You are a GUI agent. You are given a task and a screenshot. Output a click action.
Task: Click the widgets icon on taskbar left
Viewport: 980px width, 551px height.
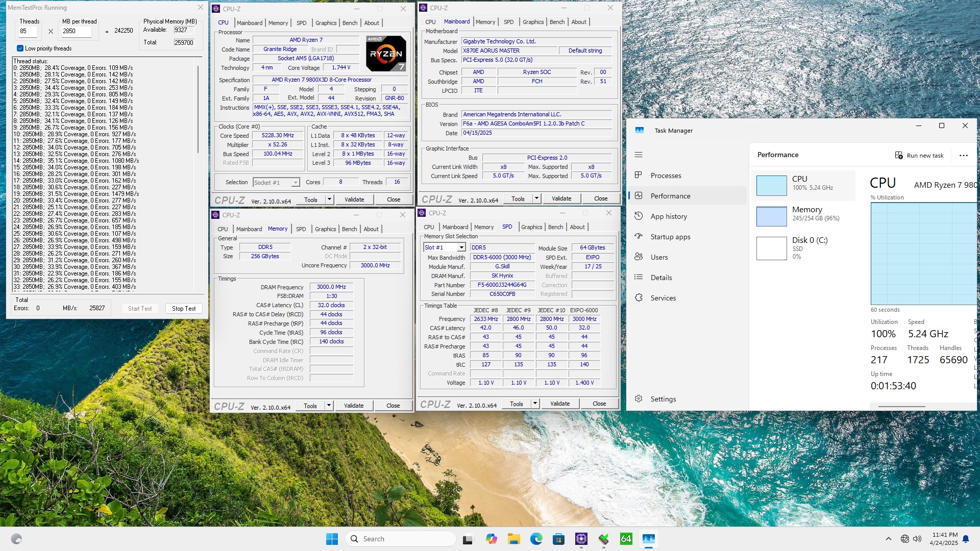point(16,539)
